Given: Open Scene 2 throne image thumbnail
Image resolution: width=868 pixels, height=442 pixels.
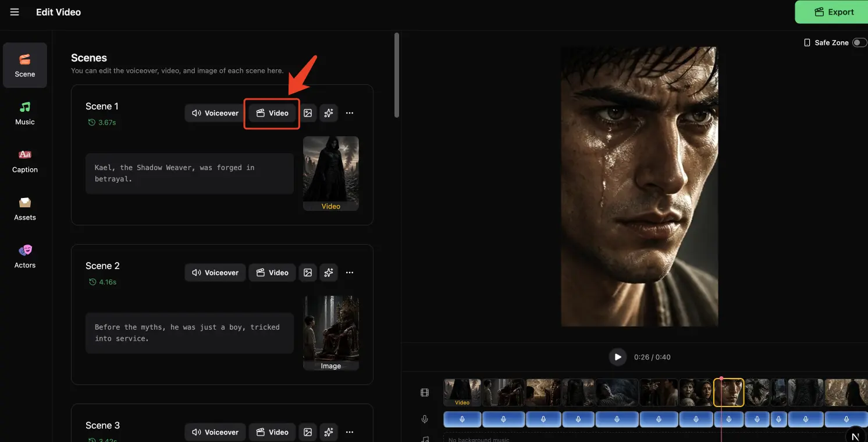Looking at the screenshot, I should (331, 333).
